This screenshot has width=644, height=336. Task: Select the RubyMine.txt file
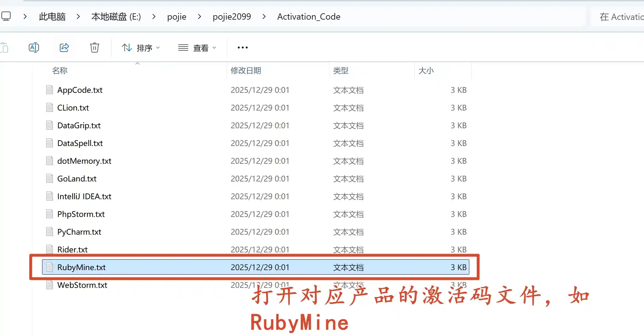click(81, 267)
